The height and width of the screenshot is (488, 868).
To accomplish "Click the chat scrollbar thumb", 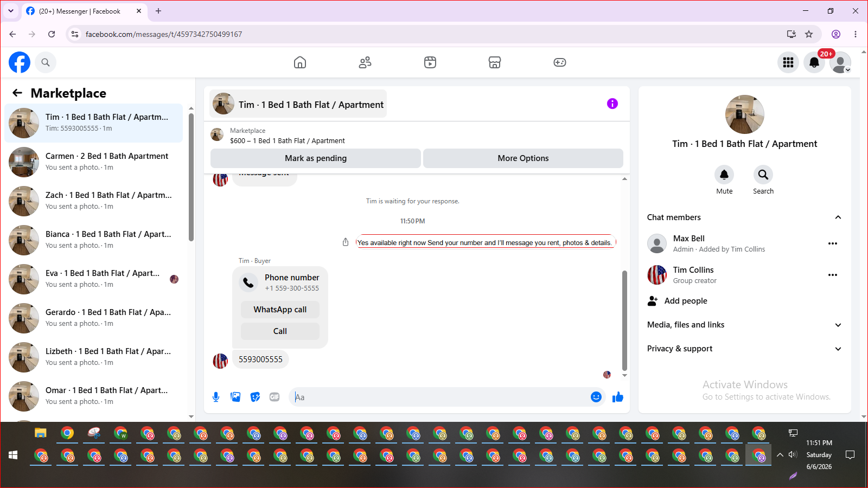I will pos(624,320).
